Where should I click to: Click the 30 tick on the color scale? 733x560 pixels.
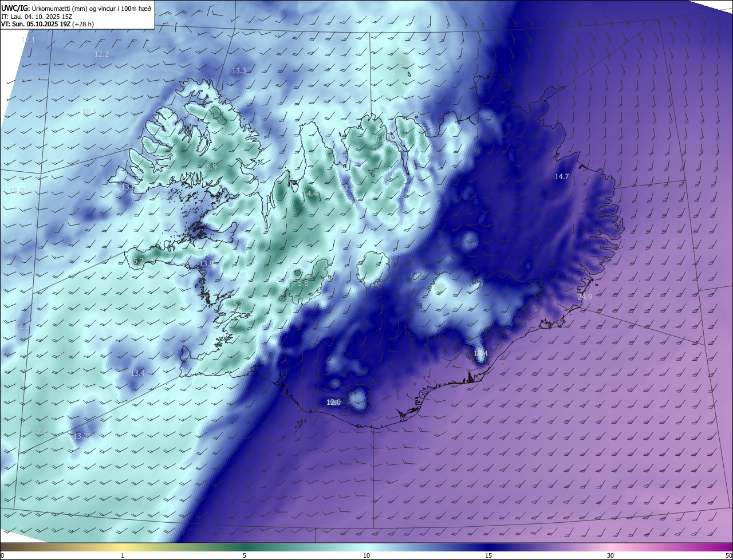610,555
